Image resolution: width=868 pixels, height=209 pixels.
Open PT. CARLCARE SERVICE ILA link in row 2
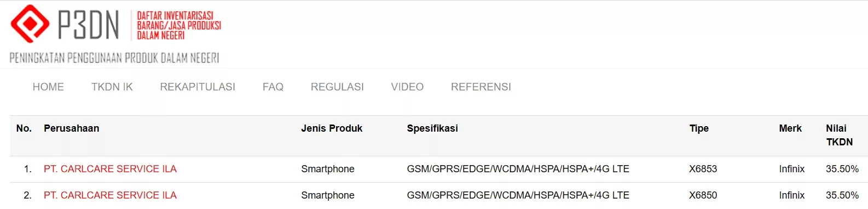point(110,195)
